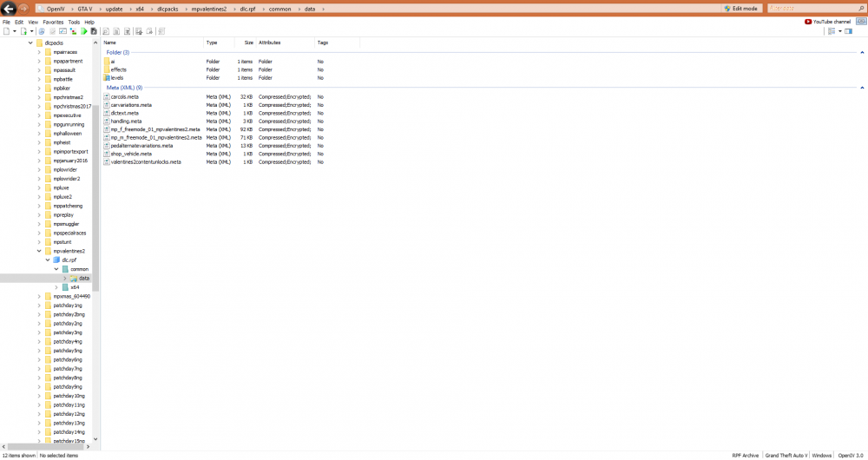
Task: Click the effects folder icon
Action: 107,69
